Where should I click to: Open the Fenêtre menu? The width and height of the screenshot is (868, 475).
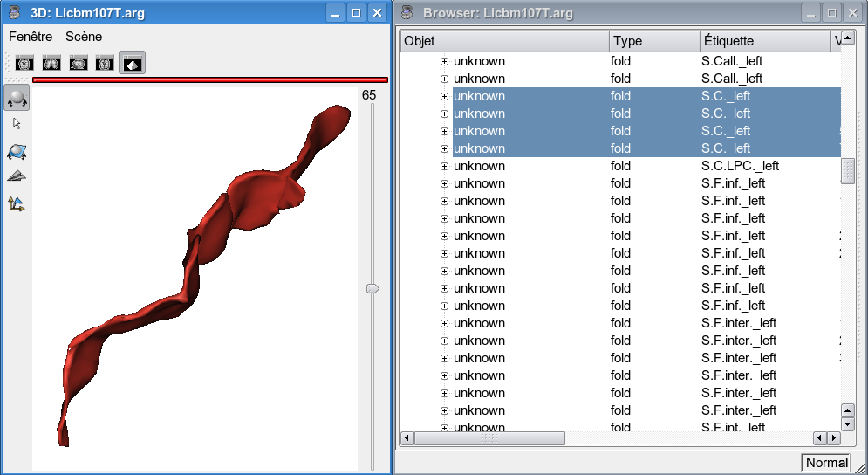[31, 37]
